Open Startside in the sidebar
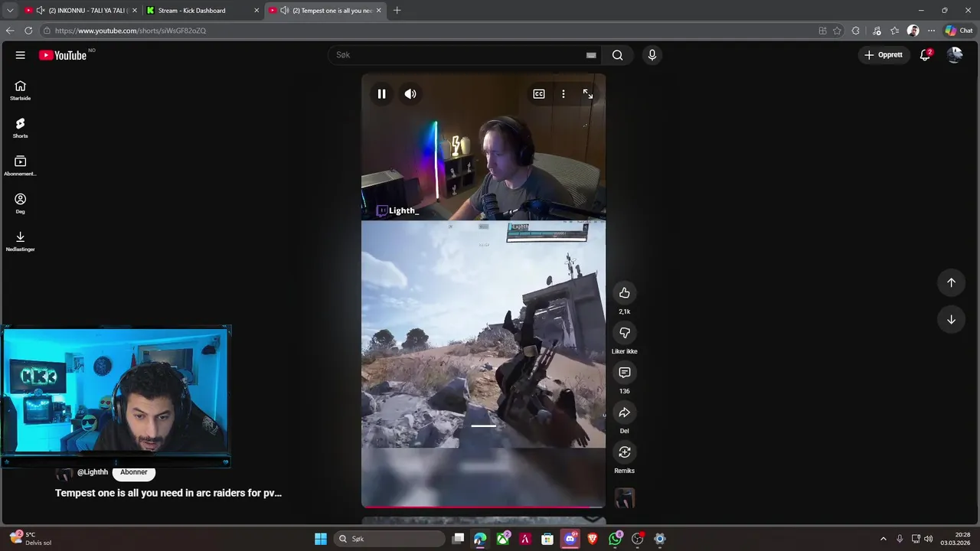Screen dimensions: 980x551 pos(21,90)
